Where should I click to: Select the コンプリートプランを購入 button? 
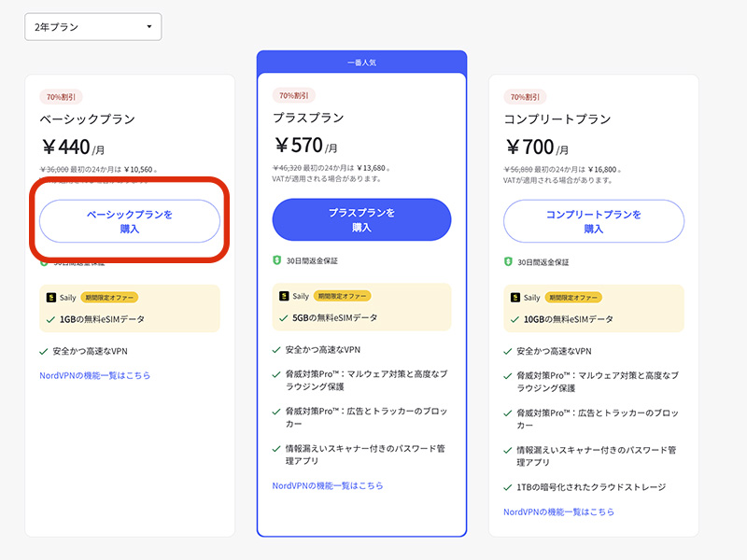594,221
